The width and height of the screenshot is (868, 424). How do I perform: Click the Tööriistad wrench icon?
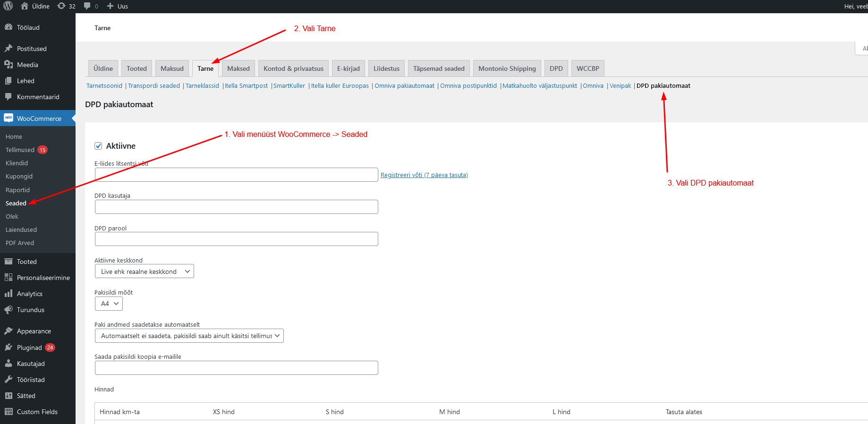coord(9,380)
